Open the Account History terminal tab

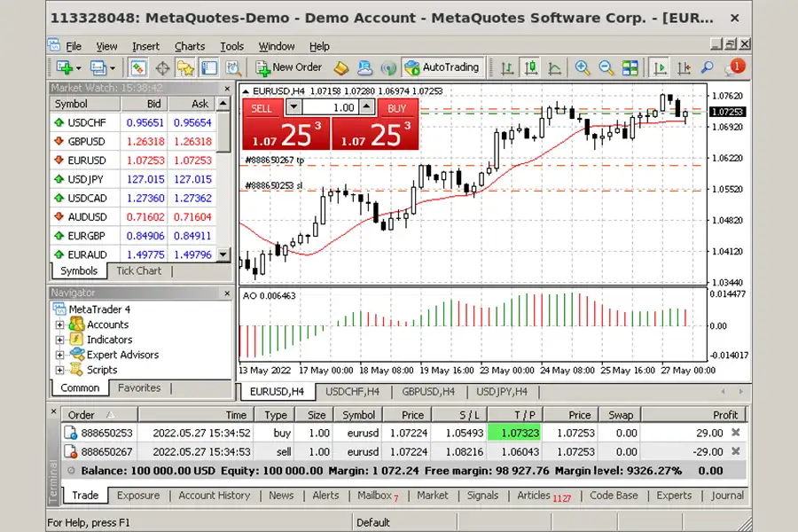pyautogui.click(x=215, y=496)
